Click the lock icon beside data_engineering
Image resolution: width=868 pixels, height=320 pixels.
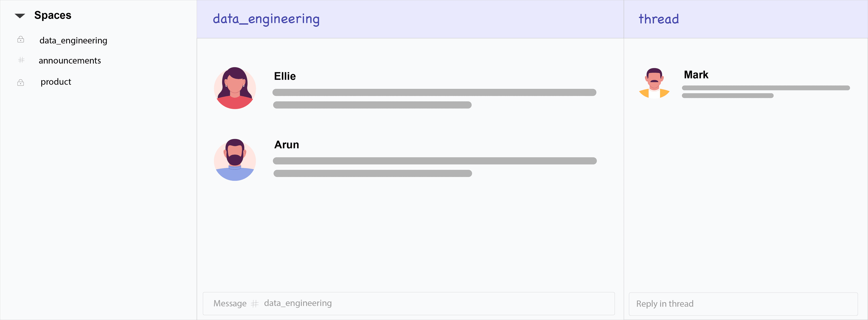pos(21,40)
